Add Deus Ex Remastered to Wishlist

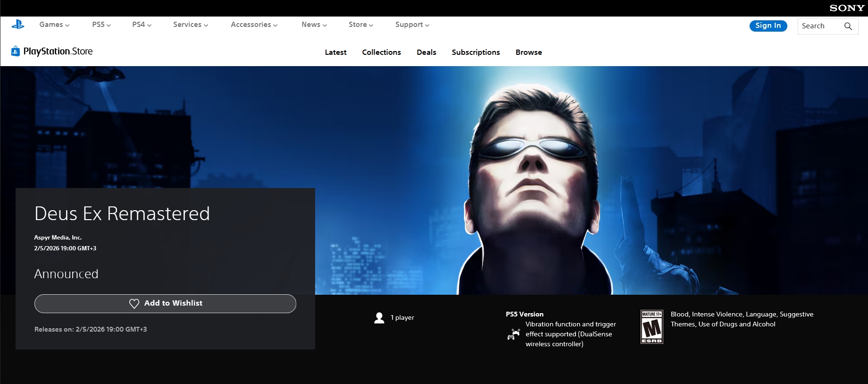[165, 304]
